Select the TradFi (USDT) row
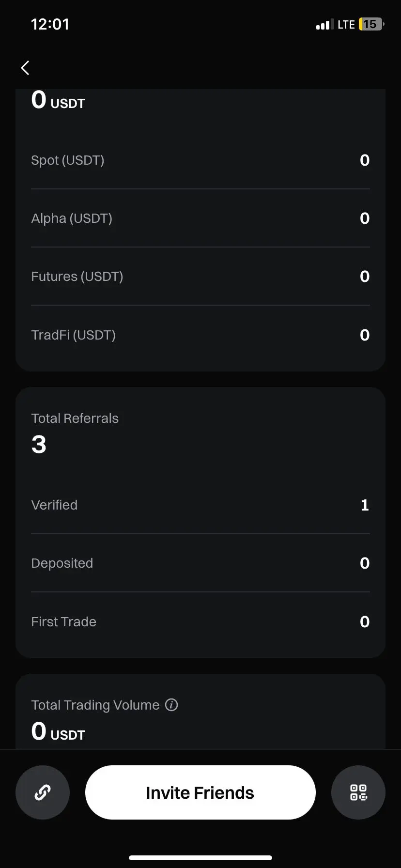 click(x=200, y=335)
